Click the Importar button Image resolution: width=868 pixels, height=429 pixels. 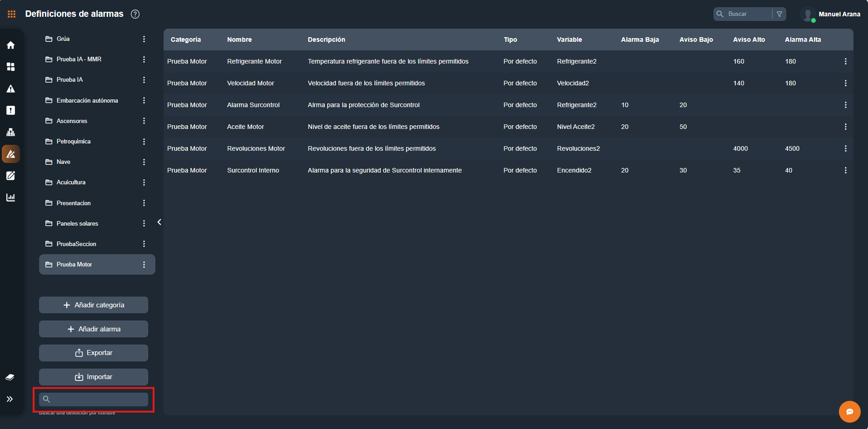(94, 377)
